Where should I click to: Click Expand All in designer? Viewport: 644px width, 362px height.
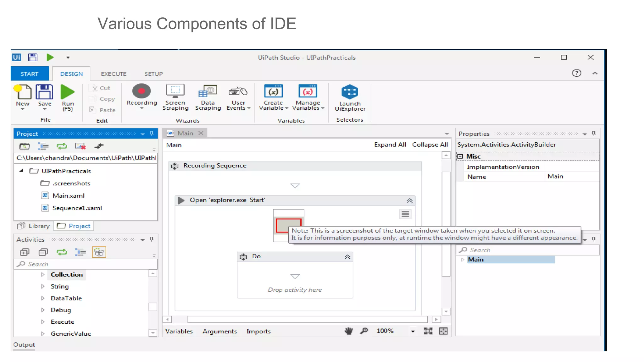click(390, 145)
